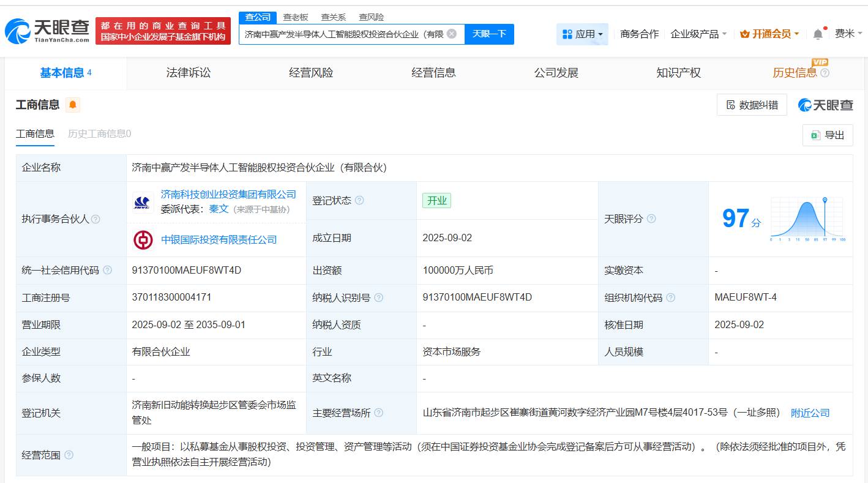Viewport: 868px width, 483px height.
Task: Click the 天眼一下 search button
Action: (489, 34)
